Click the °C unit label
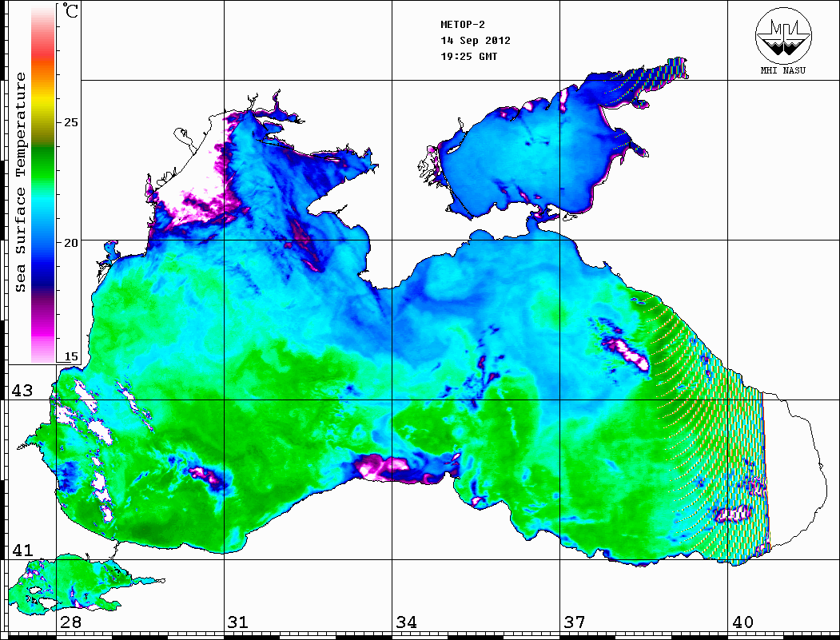This screenshot has height=640, width=840. click(70, 10)
